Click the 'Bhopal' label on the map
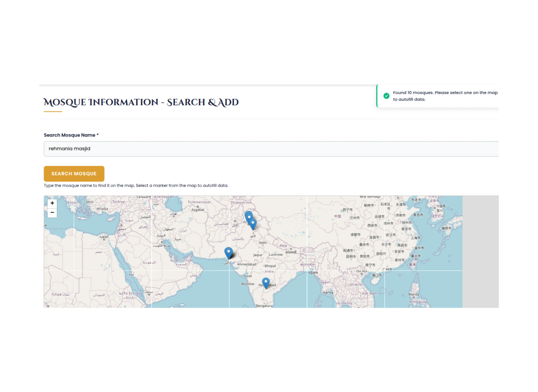 coord(270,266)
